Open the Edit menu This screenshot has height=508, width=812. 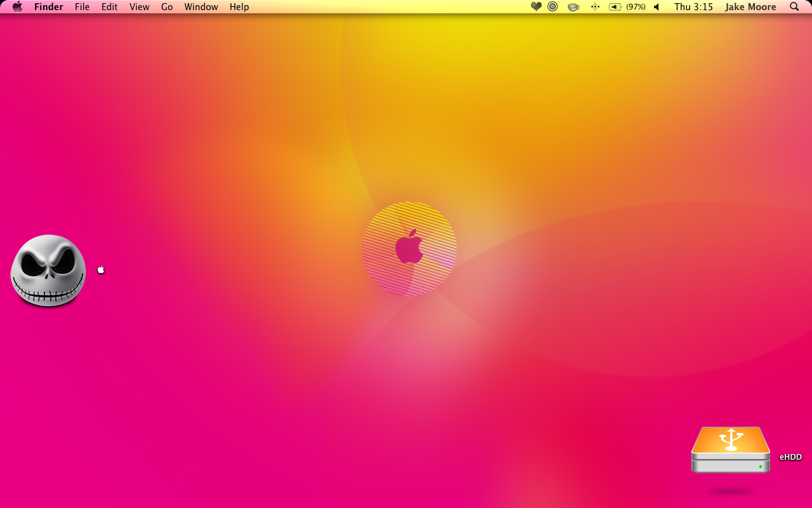coord(110,7)
